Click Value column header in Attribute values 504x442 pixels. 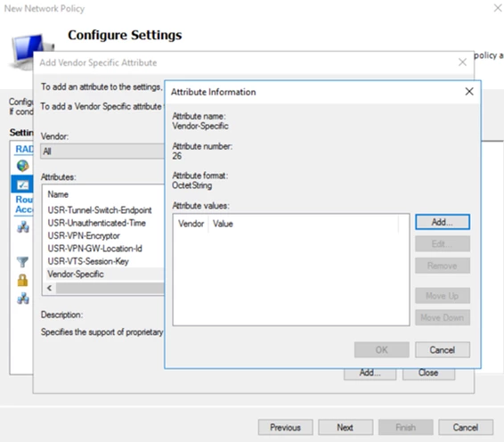(304, 224)
